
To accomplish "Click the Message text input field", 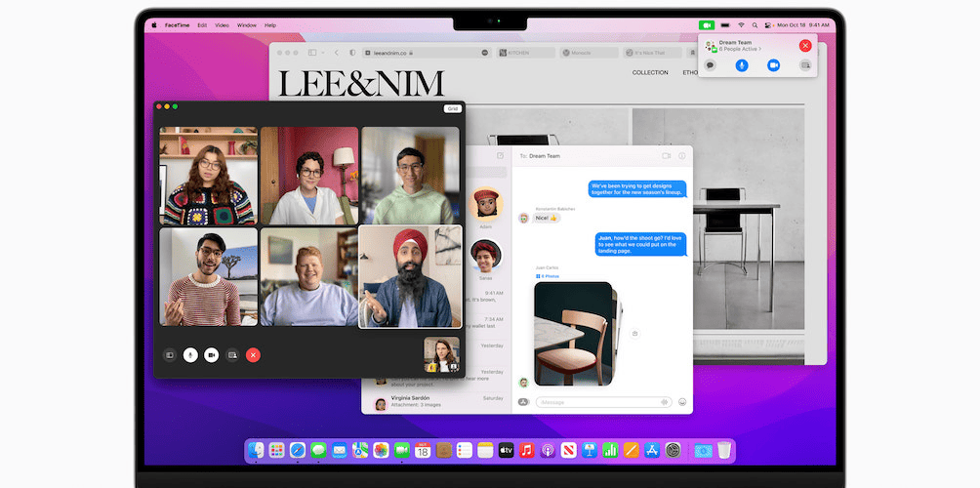I will (593, 402).
